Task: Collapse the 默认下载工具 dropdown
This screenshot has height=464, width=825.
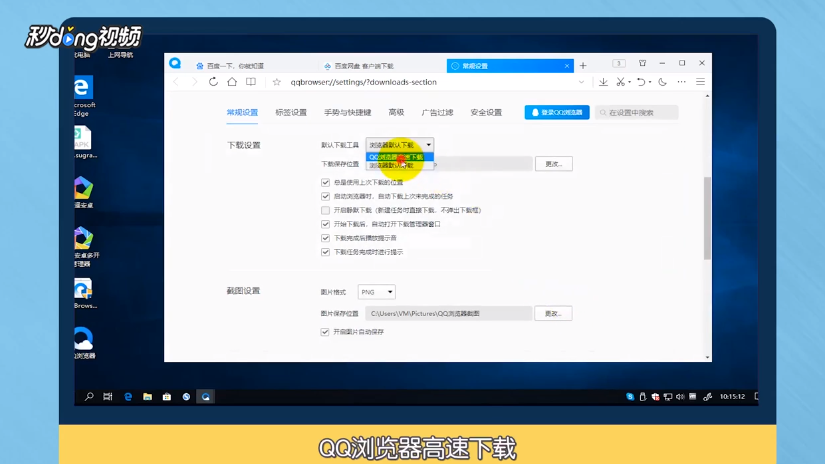Action: (400, 145)
